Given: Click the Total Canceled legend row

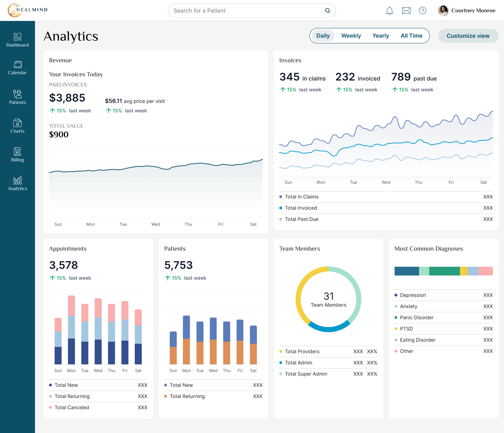Looking at the screenshot, I should tap(98, 407).
